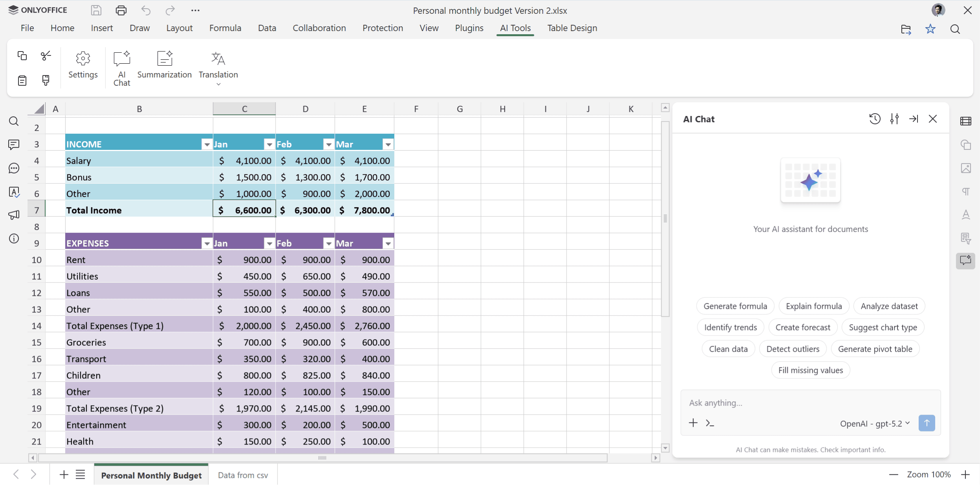Open the INCOME column filter dropdown
The image size is (980, 485).
click(x=207, y=144)
